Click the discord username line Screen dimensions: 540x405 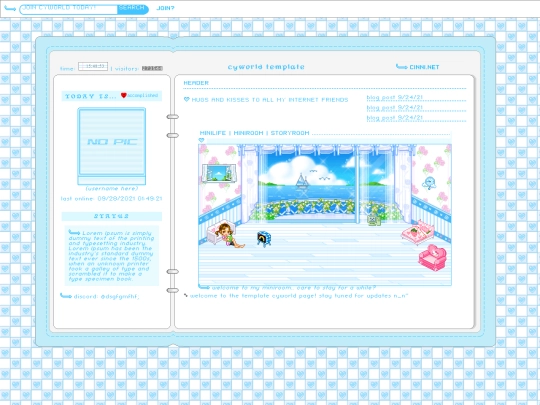[106, 296]
